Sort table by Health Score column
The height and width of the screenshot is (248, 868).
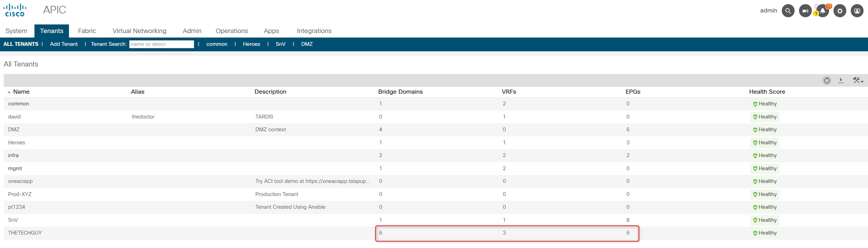point(767,92)
